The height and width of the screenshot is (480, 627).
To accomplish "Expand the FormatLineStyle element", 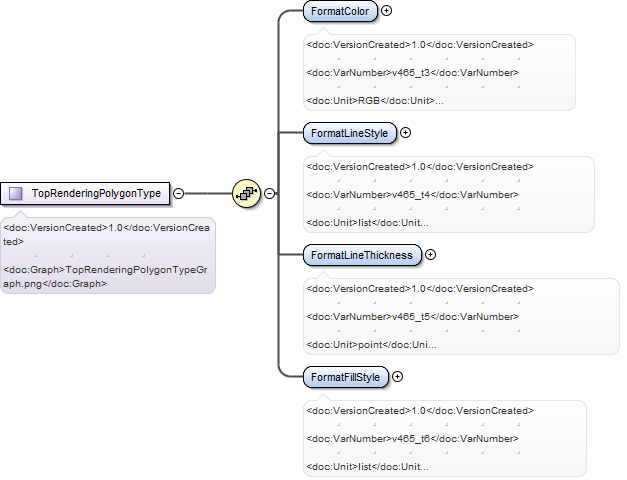I will point(405,133).
